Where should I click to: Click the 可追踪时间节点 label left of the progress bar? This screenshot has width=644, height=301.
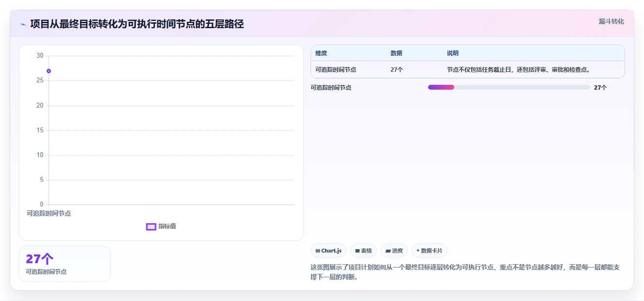pos(331,88)
